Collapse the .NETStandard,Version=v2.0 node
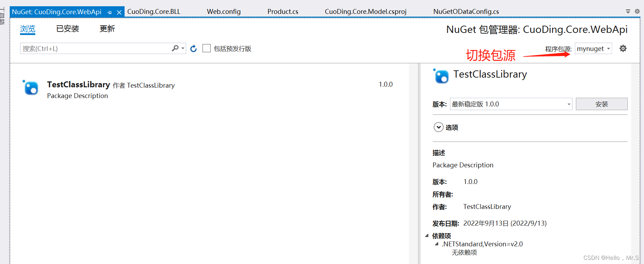 pyautogui.click(x=436, y=244)
